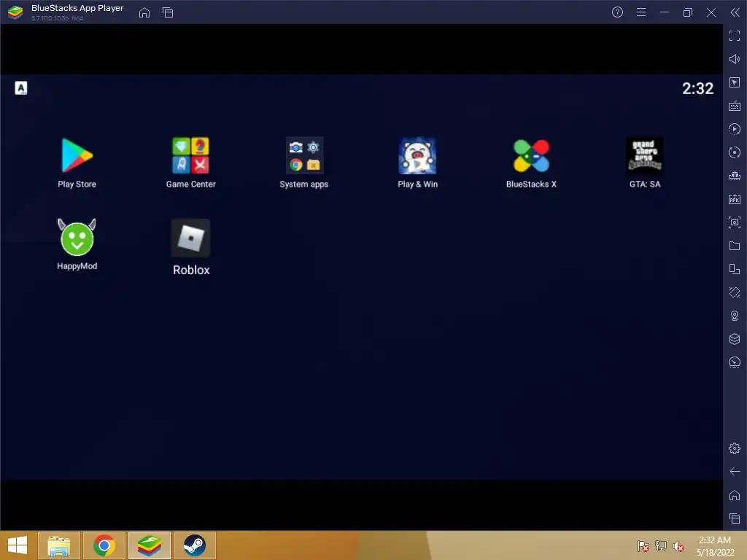Open the System apps folder
The image size is (747, 560).
point(304,156)
